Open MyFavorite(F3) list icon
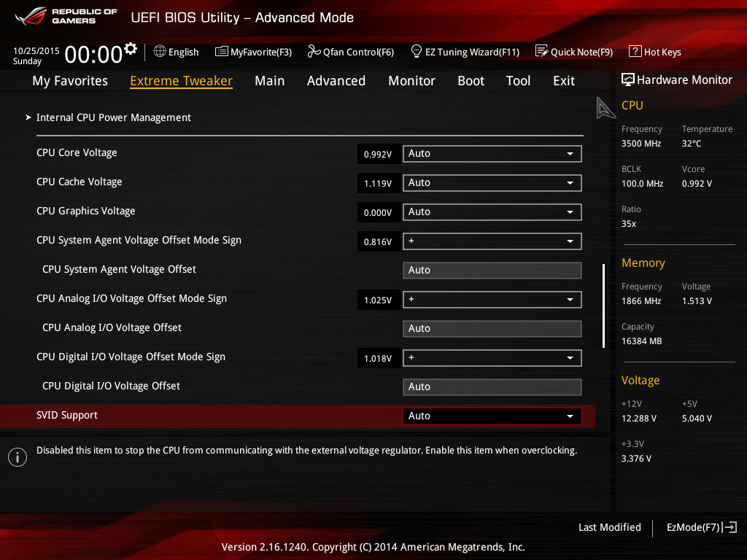Viewport: 747px width, 560px height. click(x=221, y=52)
